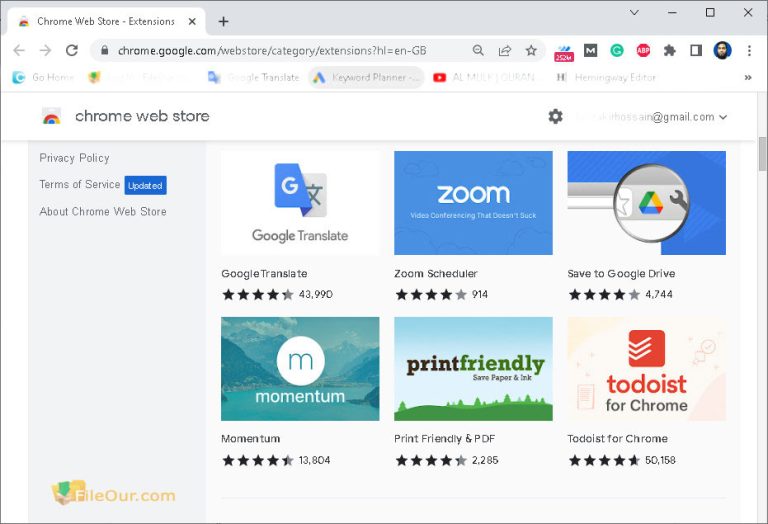
Task: Click the Zoom Scheduler title text
Action: coord(436,273)
